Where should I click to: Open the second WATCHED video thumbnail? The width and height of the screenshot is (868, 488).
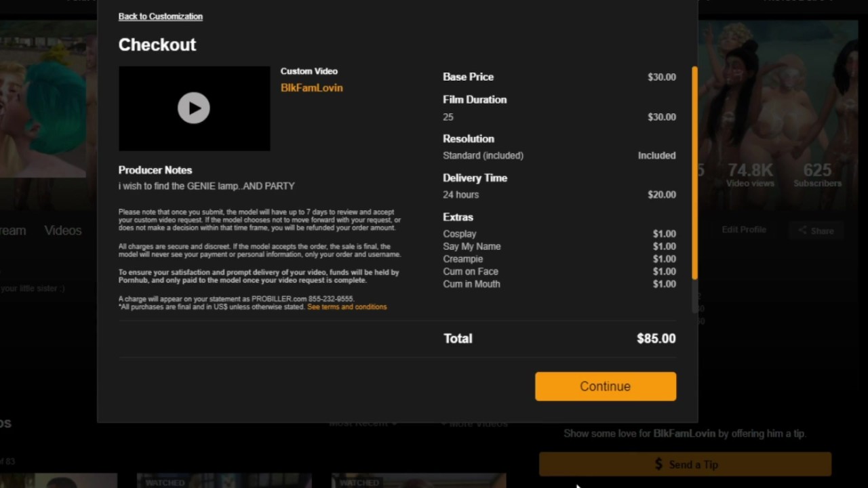[418, 481]
